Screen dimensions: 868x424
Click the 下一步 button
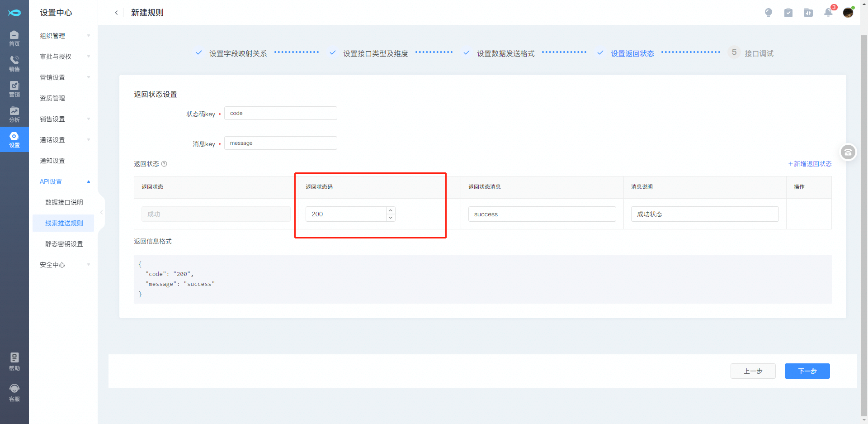[x=807, y=371]
